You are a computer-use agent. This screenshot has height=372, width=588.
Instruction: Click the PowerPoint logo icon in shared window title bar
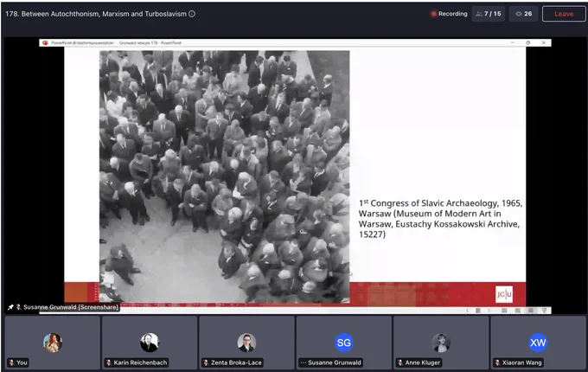click(x=45, y=42)
